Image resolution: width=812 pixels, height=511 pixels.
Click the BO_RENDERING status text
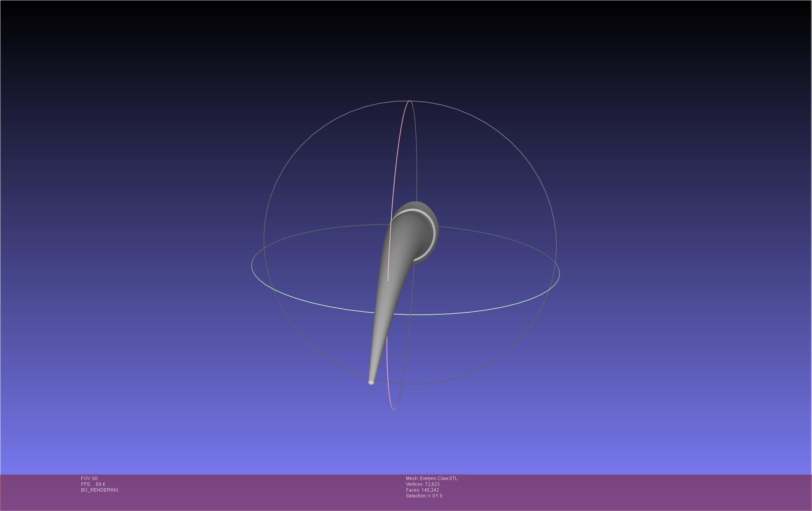[x=100, y=490]
